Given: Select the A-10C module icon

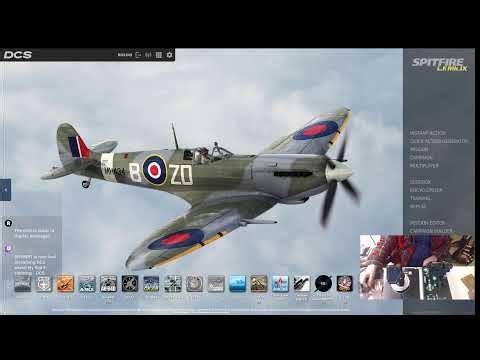Looking at the screenshot, I should tap(108, 284).
